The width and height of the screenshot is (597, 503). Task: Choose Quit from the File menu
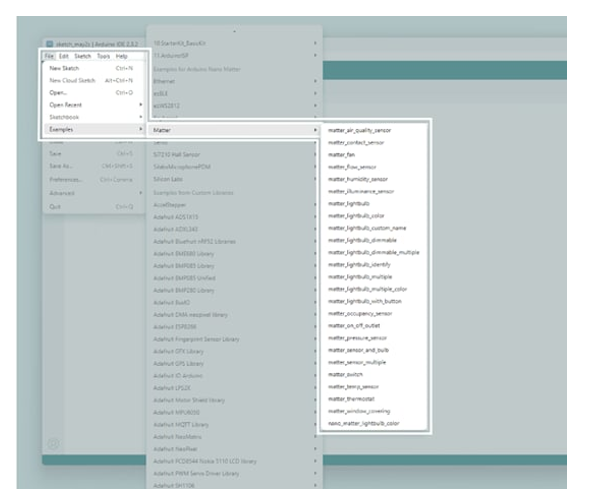click(x=94, y=207)
